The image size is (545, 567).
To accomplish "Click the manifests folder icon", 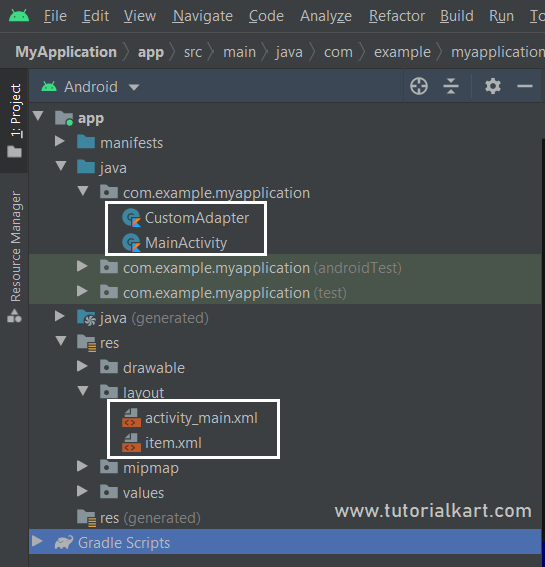I will [x=86, y=142].
